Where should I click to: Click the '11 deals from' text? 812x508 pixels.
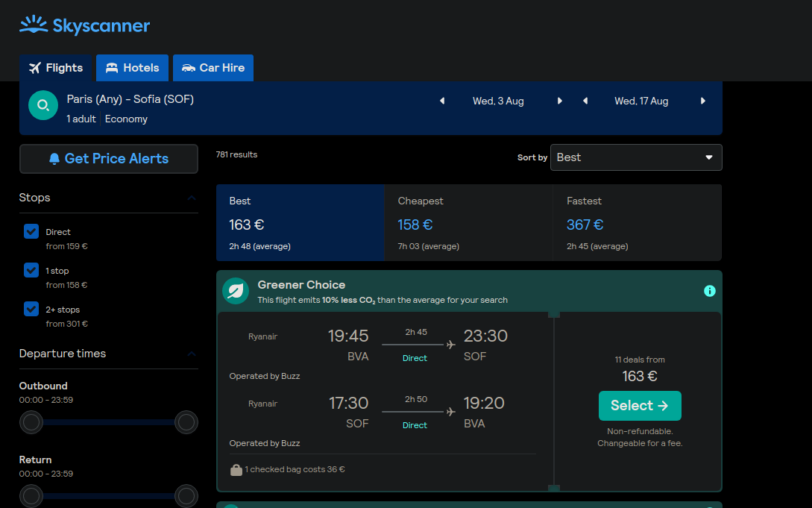click(x=640, y=360)
